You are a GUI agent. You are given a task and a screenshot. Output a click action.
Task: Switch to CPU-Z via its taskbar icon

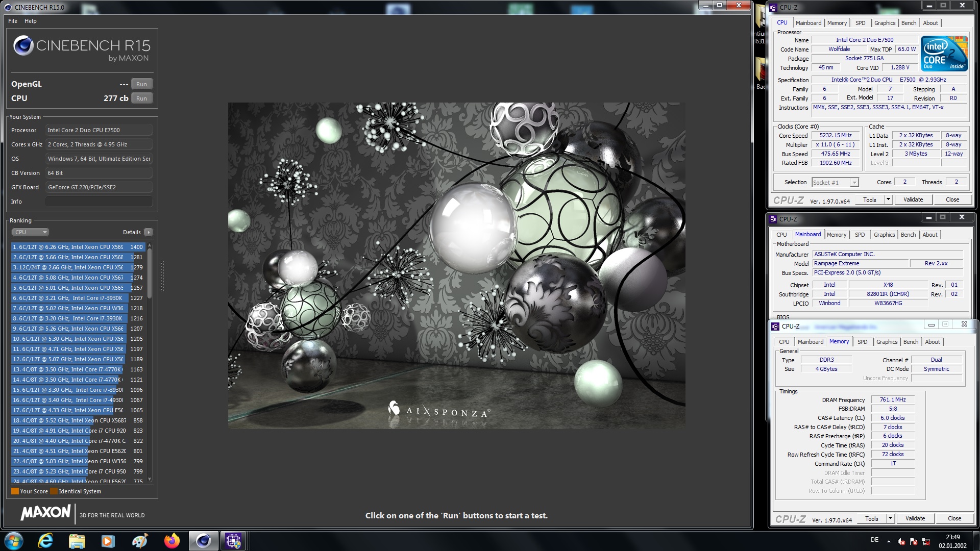[234, 541]
